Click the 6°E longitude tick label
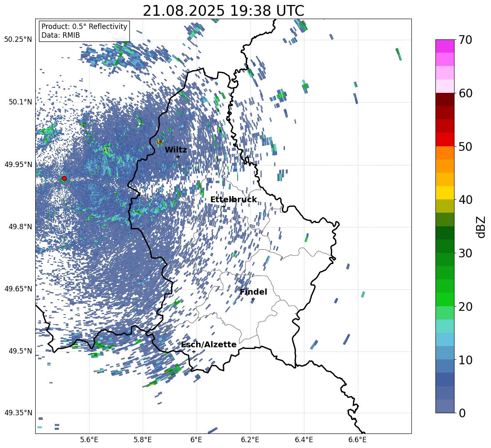 click(x=196, y=440)
